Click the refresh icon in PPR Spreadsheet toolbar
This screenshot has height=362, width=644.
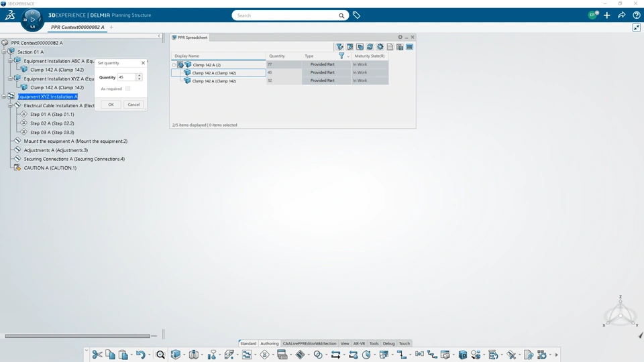click(370, 47)
